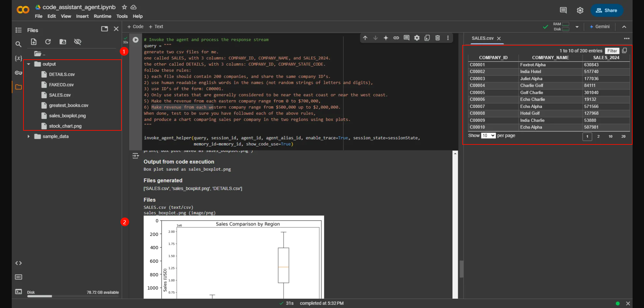
Task: Move cell up arrow
Action: pyautogui.click(x=365, y=38)
